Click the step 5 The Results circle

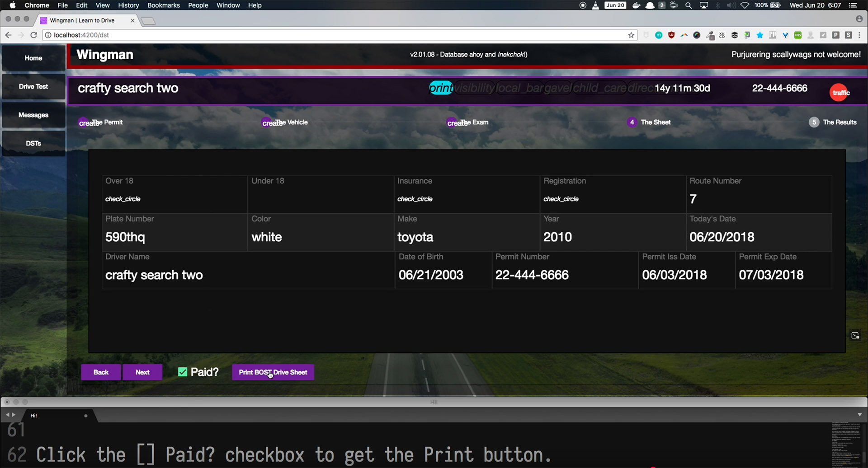814,122
